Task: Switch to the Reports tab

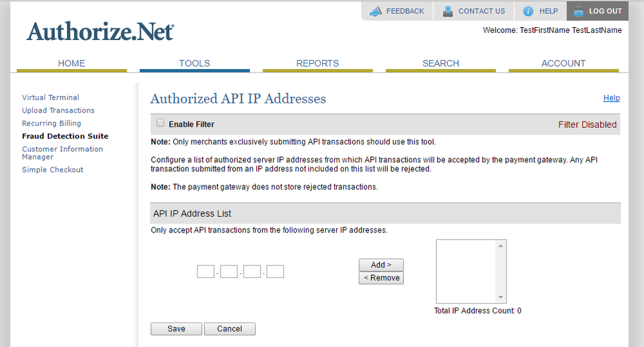Action: click(x=317, y=63)
